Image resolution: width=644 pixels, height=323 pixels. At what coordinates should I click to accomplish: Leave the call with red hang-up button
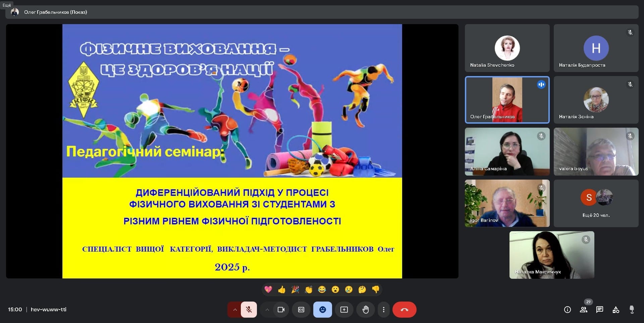[405, 310]
